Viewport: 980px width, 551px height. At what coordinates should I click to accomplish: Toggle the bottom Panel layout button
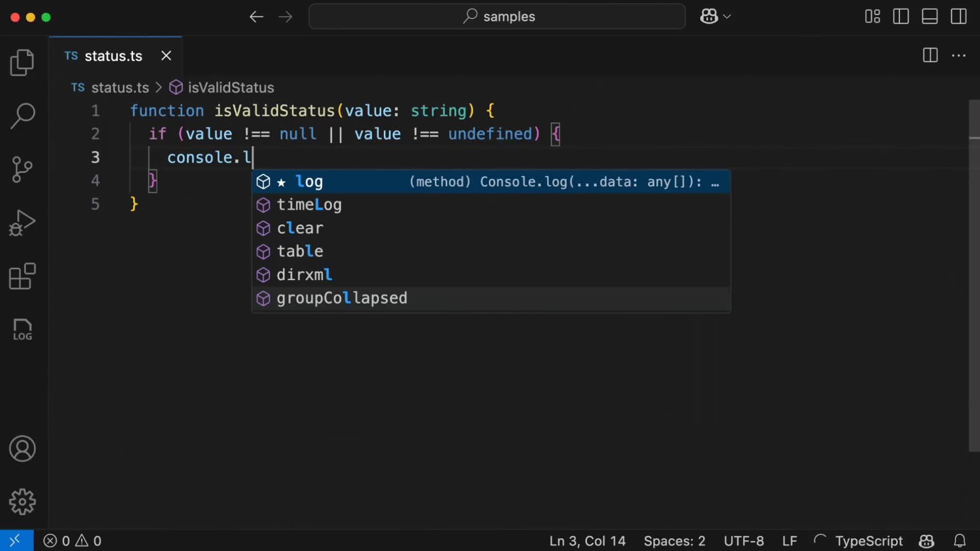click(x=929, y=17)
